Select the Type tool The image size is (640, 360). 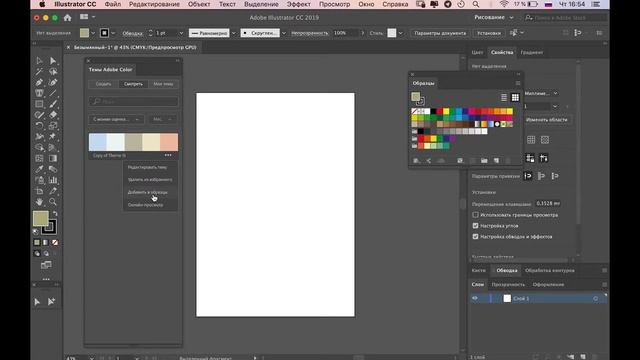[x=39, y=93]
